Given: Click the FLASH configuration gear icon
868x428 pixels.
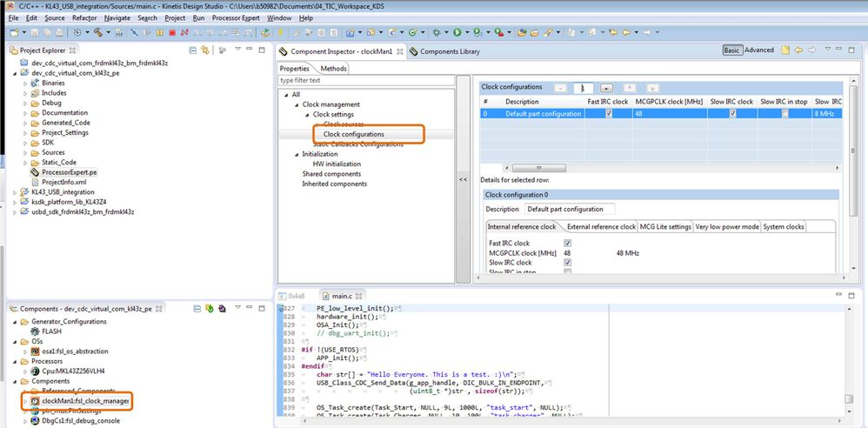Looking at the screenshot, I should coord(35,331).
